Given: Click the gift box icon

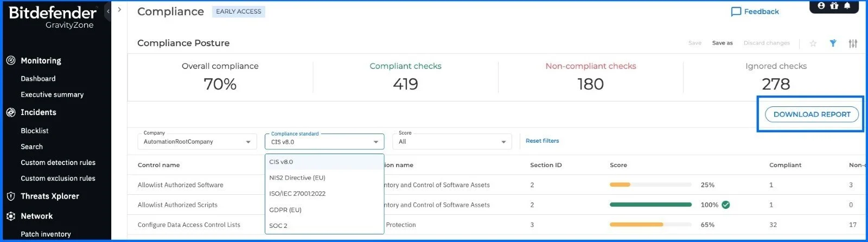Looking at the screenshot, I should coord(834,5).
